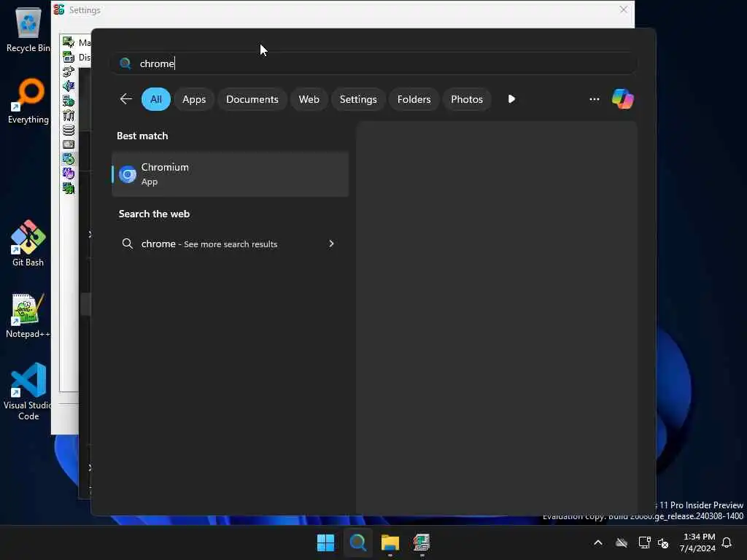Select the Ports icon in Settings list
The height and width of the screenshot is (560, 747).
[69, 115]
